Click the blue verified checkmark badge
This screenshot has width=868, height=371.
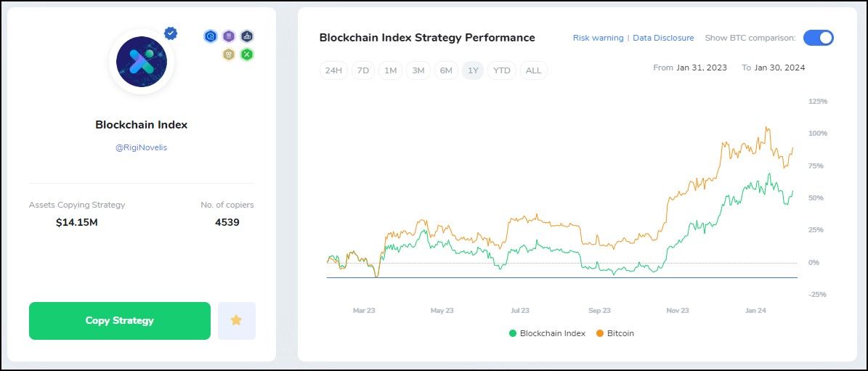coord(171,33)
